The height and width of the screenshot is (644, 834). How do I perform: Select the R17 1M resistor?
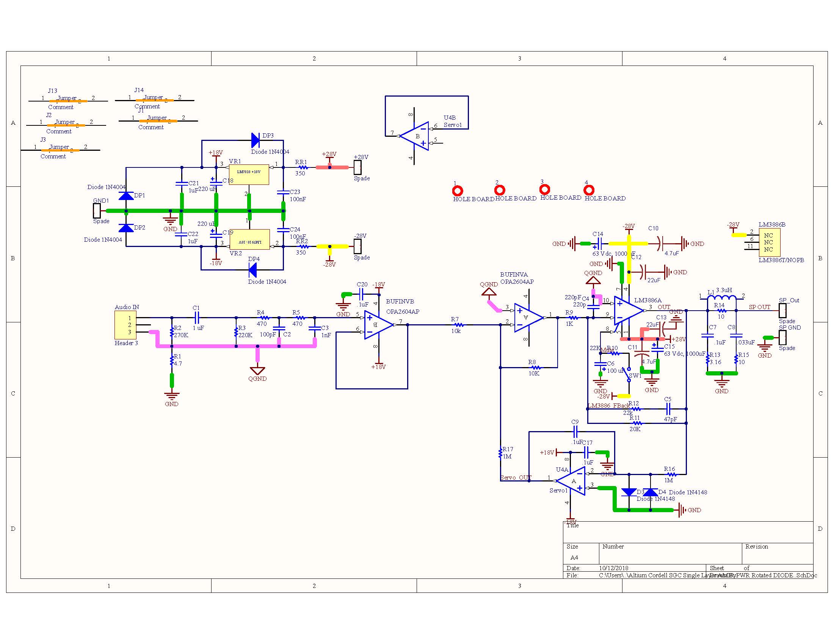[x=500, y=453]
